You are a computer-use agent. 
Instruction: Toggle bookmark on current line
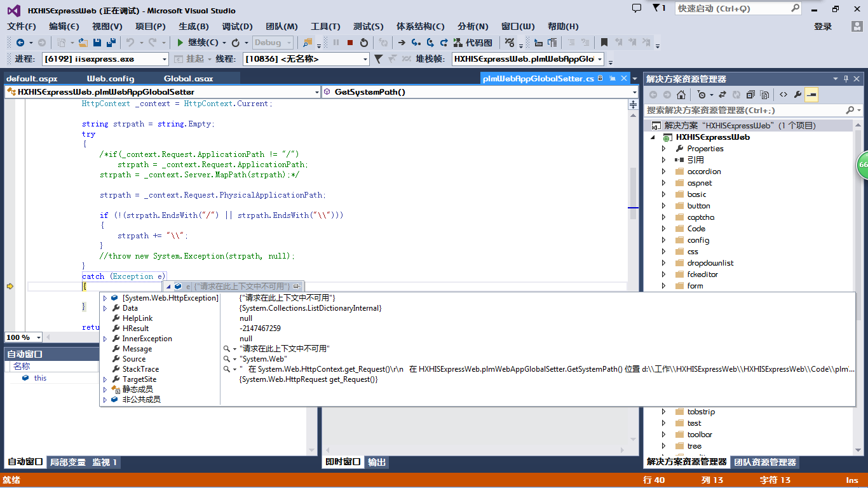[x=604, y=43]
